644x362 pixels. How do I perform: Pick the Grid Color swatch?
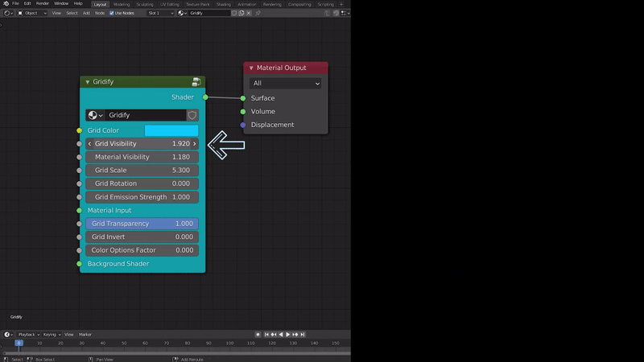point(171,130)
